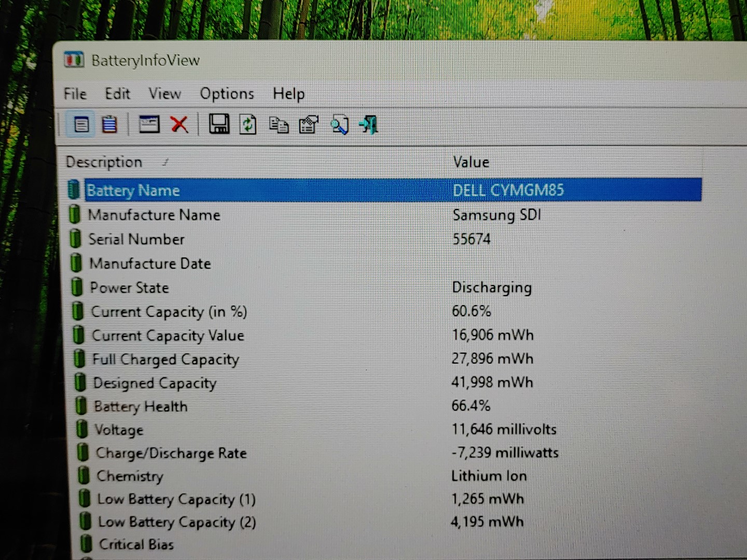Viewport: 747px width, 560px height.
Task: Sort by the Value column header
Action: (x=471, y=162)
